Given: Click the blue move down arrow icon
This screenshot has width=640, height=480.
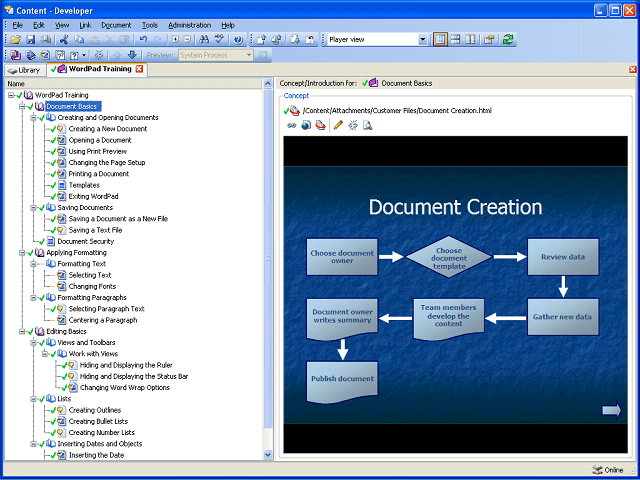Looking at the screenshot, I should point(132,55).
